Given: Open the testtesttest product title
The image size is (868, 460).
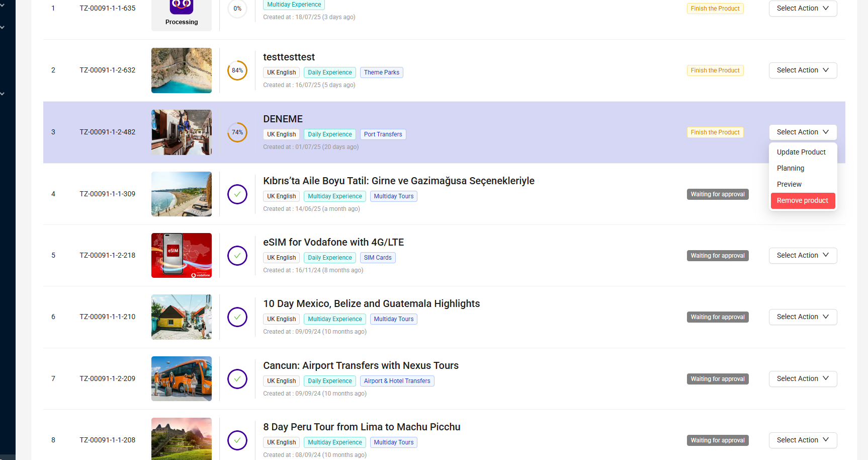Looking at the screenshot, I should [x=289, y=57].
